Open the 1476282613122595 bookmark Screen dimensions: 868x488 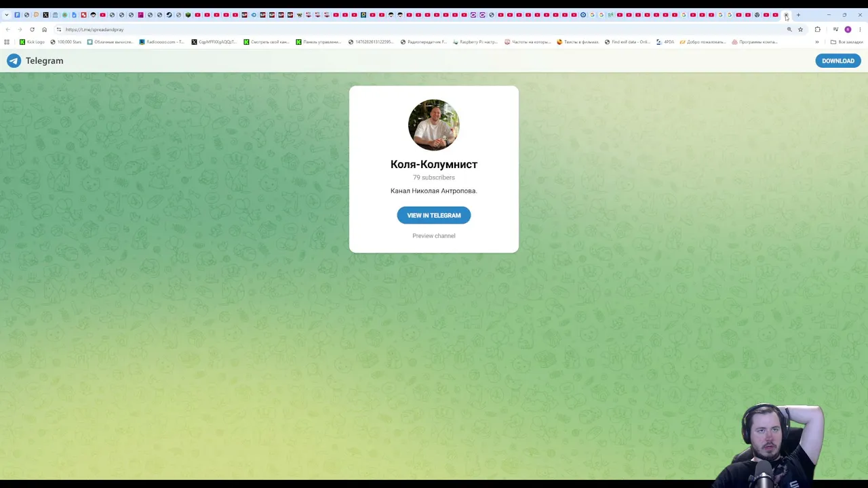[371, 42]
